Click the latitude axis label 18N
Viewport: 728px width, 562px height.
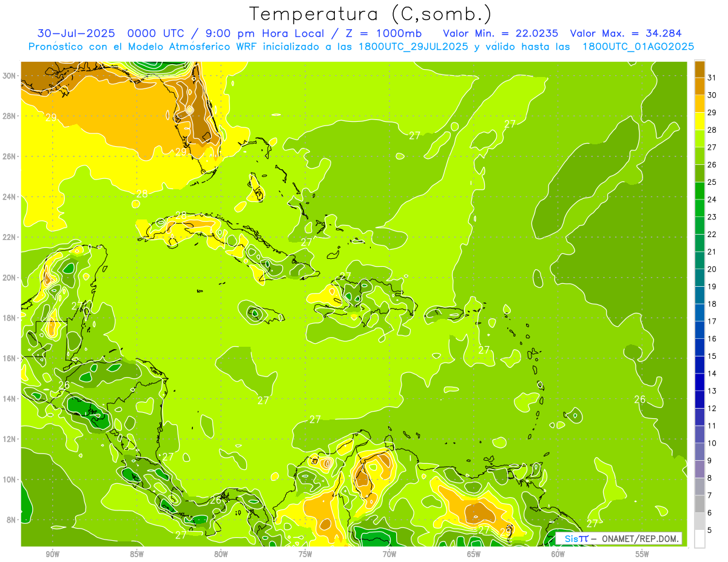(x=9, y=318)
